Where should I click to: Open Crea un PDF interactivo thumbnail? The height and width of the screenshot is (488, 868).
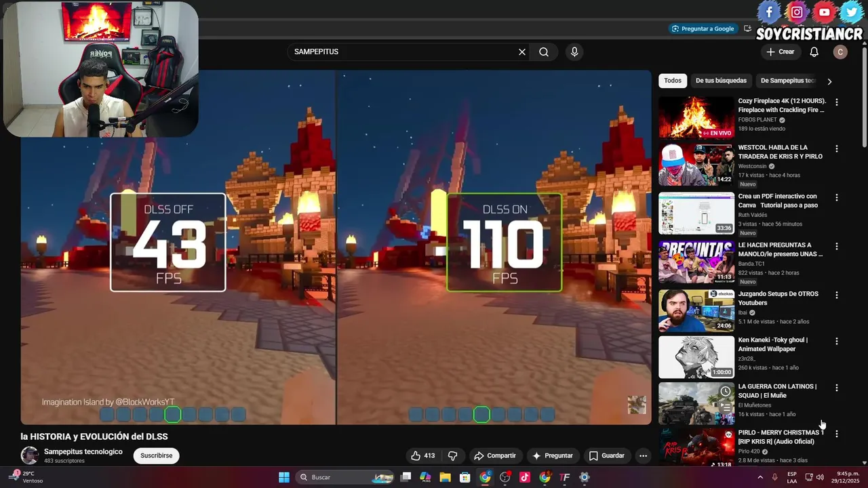click(696, 213)
